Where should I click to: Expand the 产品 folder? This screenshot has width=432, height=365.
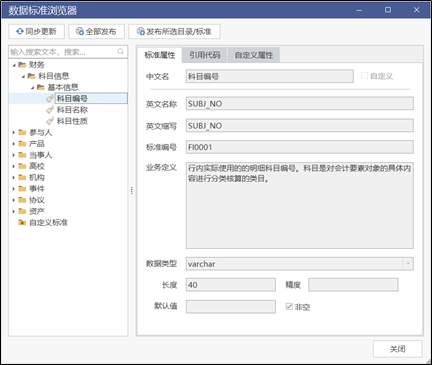pyautogui.click(x=14, y=144)
